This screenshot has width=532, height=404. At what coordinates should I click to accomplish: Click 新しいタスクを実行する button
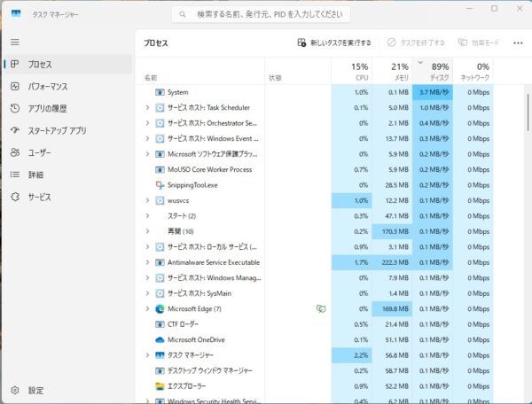point(334,43)
